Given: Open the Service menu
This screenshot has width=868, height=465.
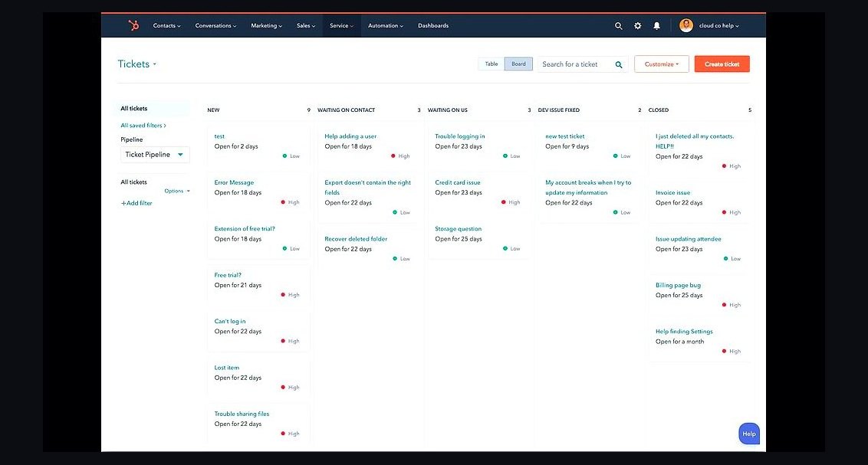Looking at the screenshot, I should (341, 26).
